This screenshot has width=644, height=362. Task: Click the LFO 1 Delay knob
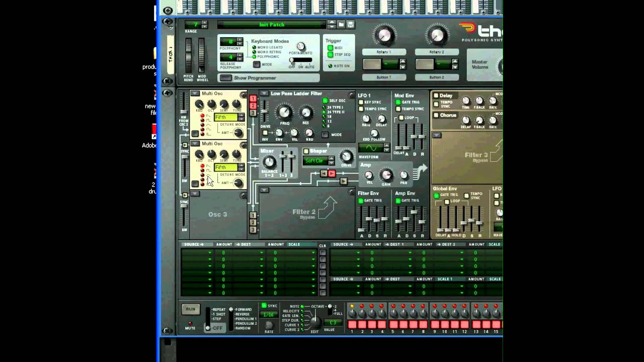click(381, 119)
